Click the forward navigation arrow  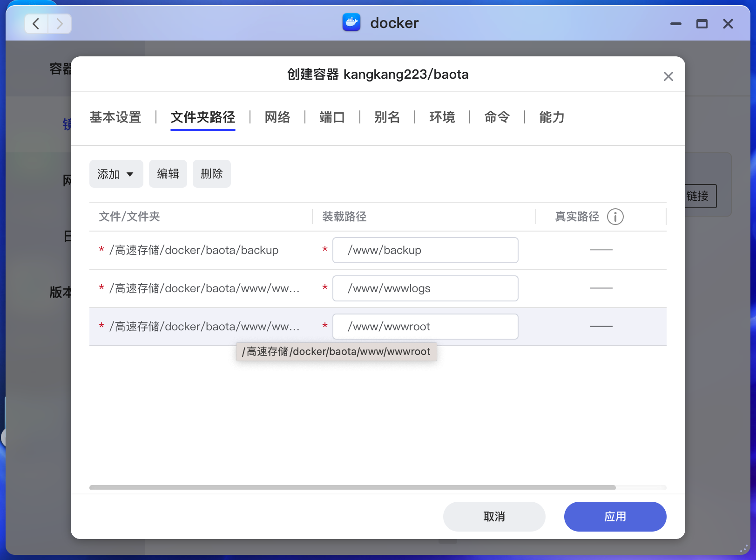click(60, 24)
